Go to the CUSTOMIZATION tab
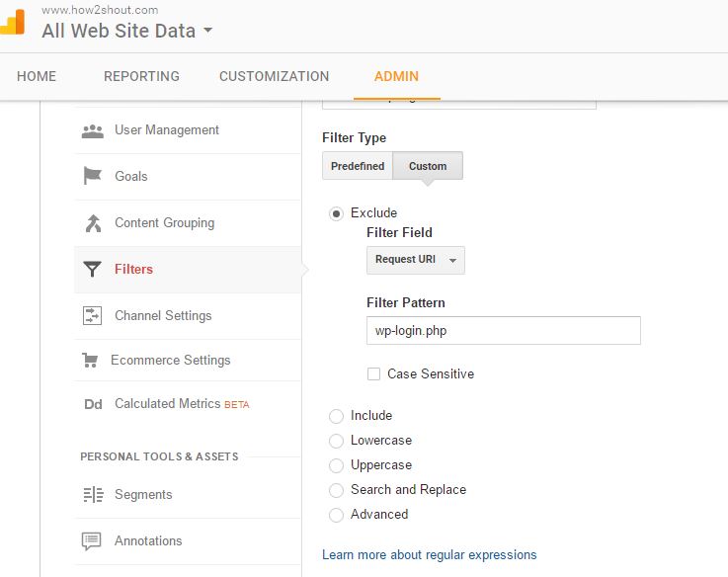This screenshot has height=577, width=728. click(x=274, y=76)
